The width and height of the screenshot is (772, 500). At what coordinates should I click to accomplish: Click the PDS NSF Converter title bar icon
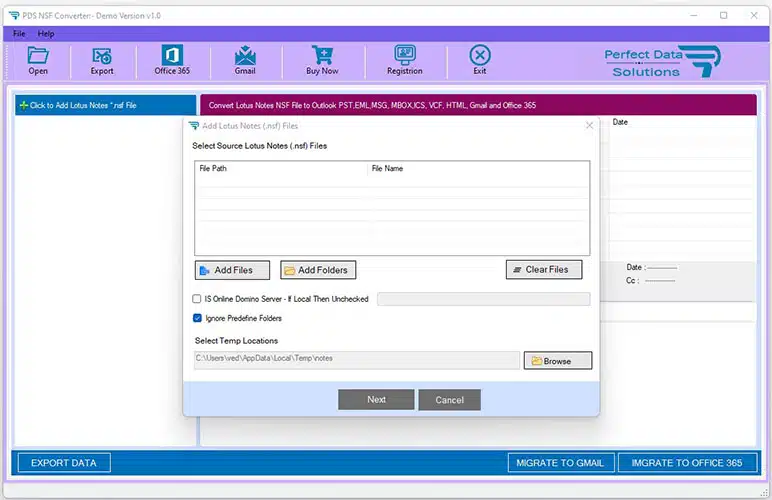pos(14,16)
